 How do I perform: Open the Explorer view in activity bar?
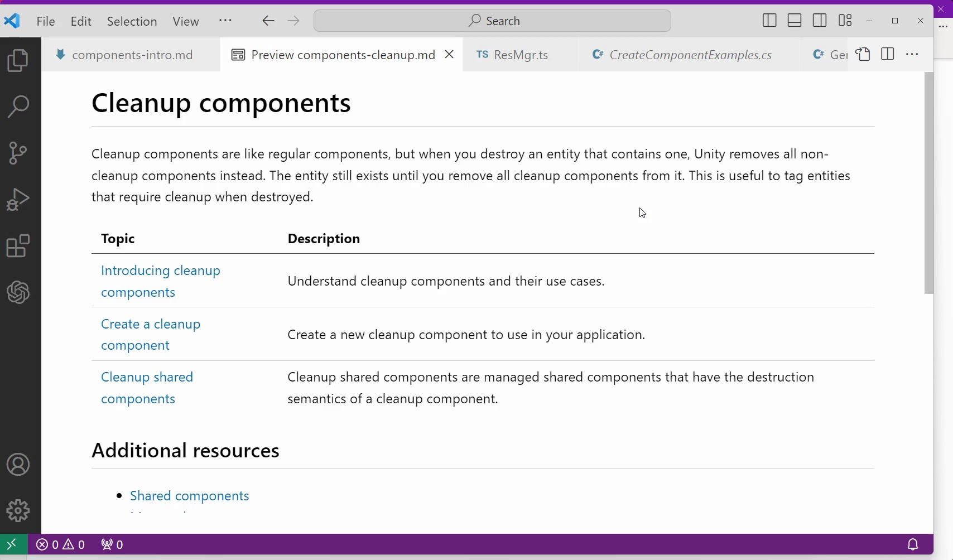point(18,60)
